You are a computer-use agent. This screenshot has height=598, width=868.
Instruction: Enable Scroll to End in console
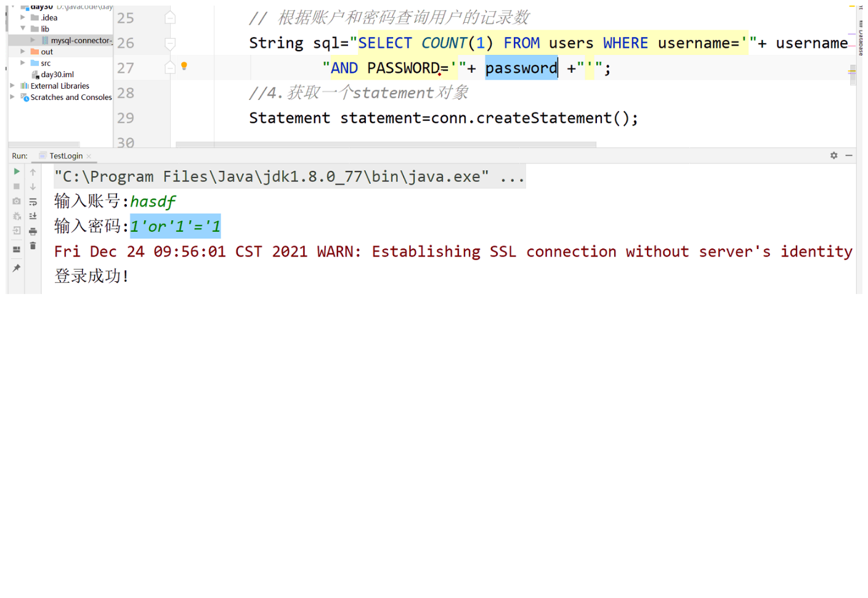tap(33, 216)
